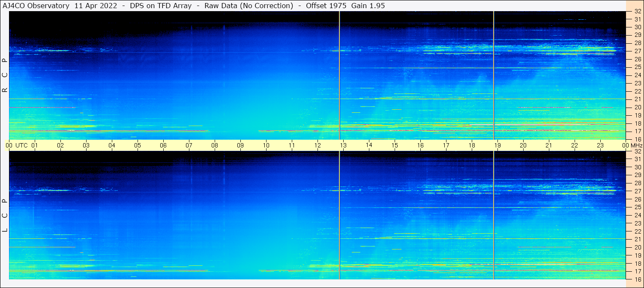Screen dimensions: 644x288
Task: Select hour "13" on the UTC time axis
Action: (x=343, y=145)
